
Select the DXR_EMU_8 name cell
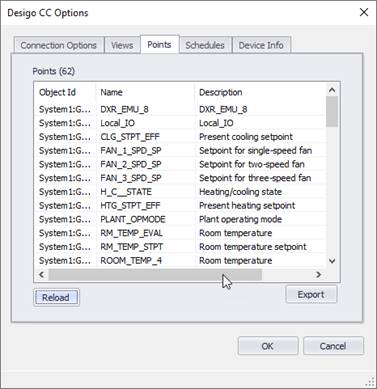click(124, 109)
